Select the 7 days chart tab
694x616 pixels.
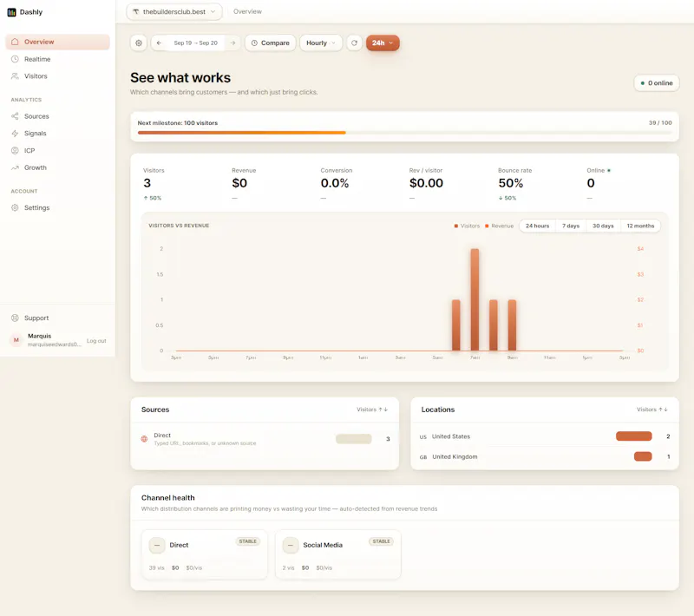pyautogui.click(x=571, y=226)
